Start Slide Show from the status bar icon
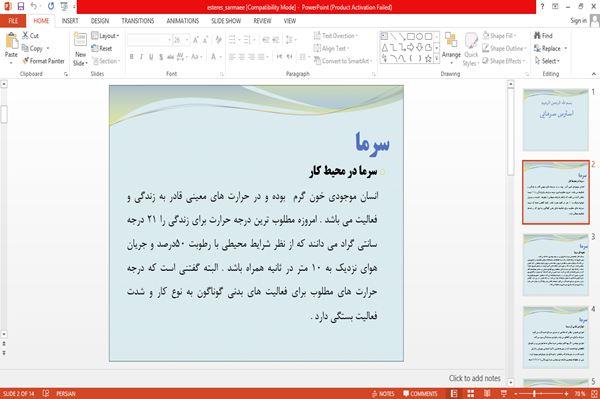600x399 pixels. 504,394
